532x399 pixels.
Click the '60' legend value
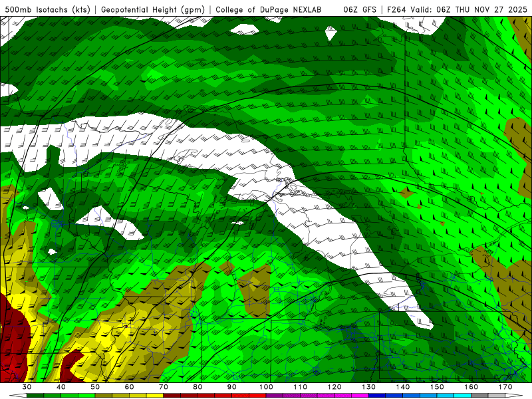click(x=129, y=387)
